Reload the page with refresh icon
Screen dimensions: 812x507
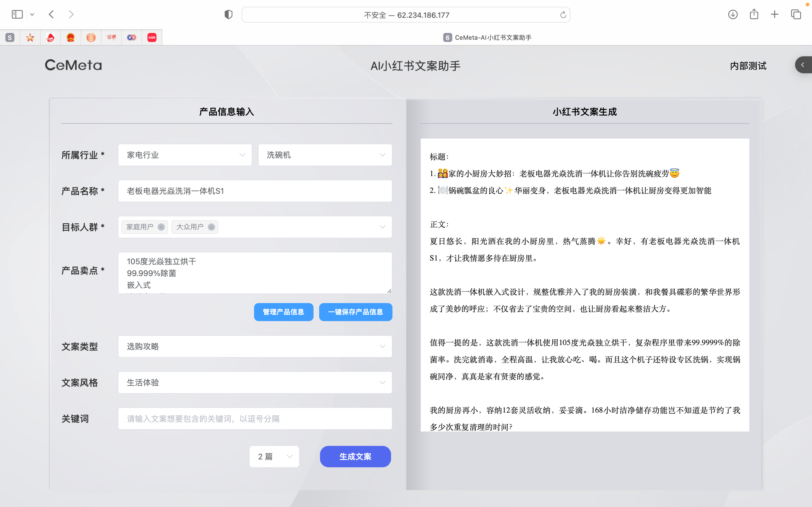point(563,15)
